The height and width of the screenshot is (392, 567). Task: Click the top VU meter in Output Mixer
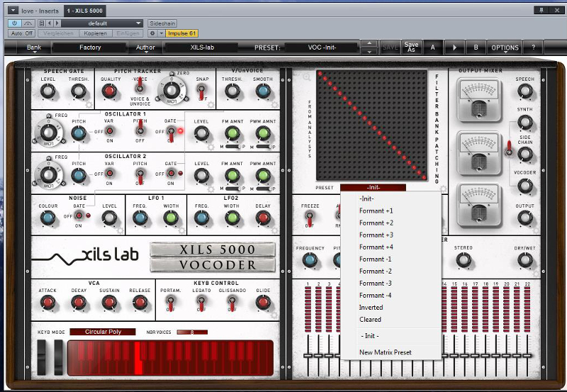click(x=479, y=100)
